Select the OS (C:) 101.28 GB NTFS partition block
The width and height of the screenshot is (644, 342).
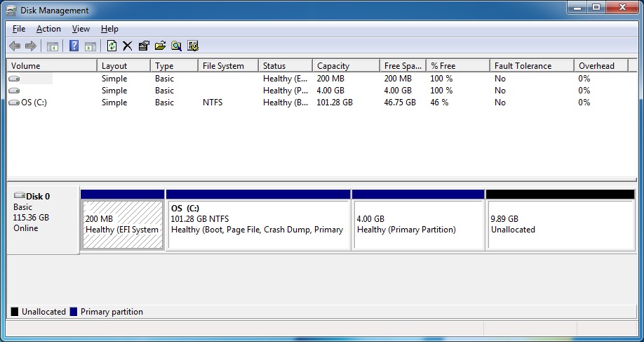pyautogui.click(x=258, y=225)
